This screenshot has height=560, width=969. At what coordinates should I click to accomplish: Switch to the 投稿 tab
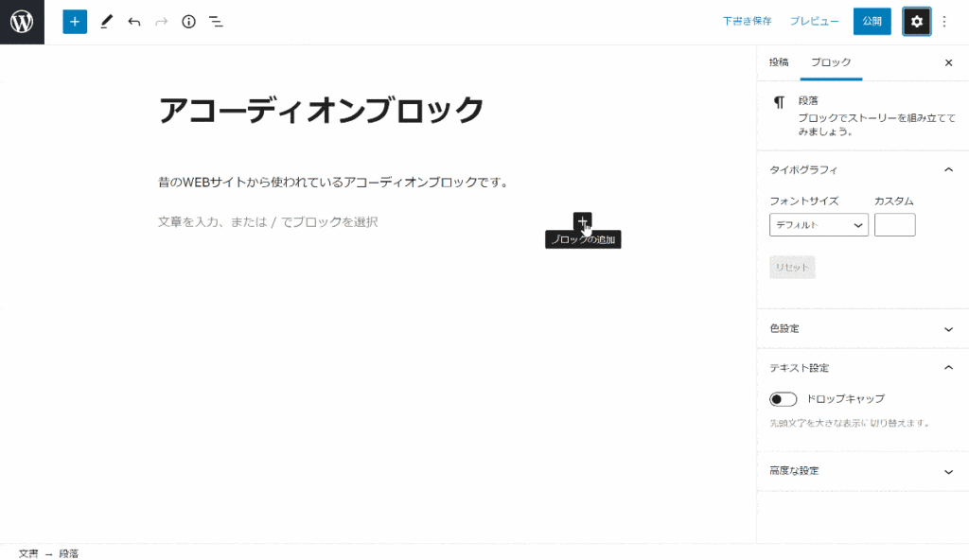(777, 61)
